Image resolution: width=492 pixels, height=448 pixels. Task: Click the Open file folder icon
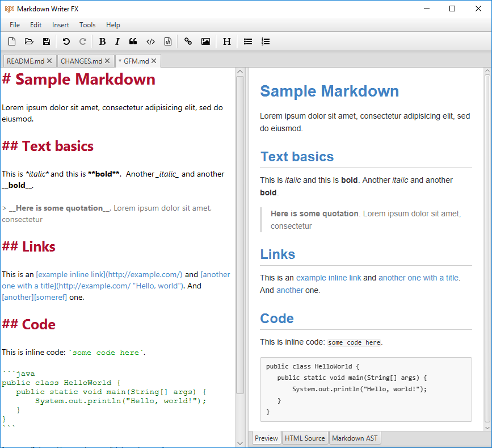[x=29, y=41]
